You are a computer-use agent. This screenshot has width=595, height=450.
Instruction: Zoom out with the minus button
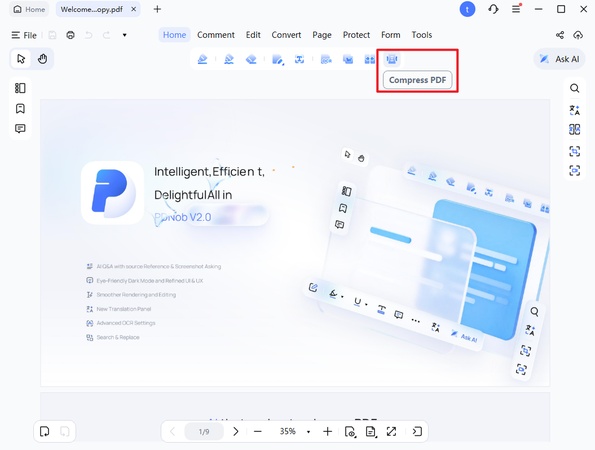258,431
